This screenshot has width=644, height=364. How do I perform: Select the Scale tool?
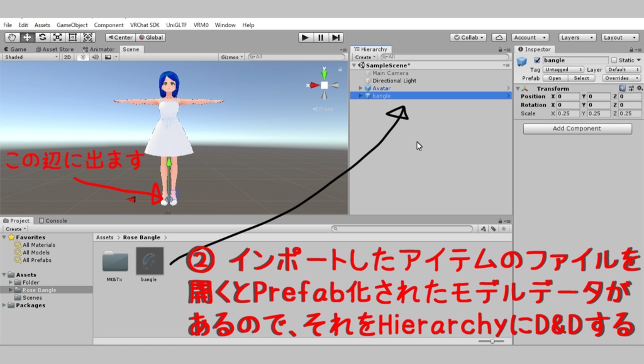click(57, 37)
